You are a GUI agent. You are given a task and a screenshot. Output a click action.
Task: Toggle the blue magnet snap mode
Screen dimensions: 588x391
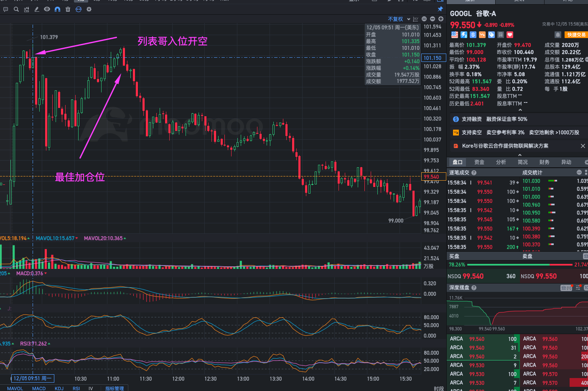(x=58, y=9)
